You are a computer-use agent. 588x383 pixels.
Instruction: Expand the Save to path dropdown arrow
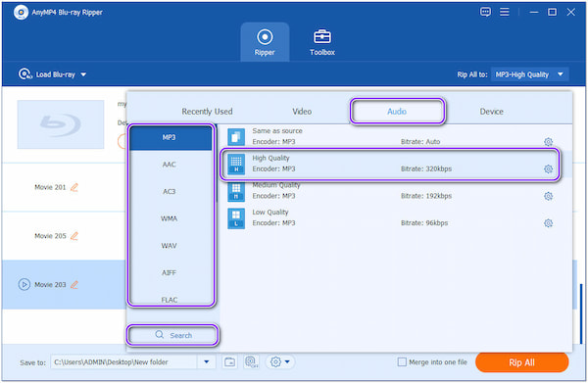tap(206, 362)
